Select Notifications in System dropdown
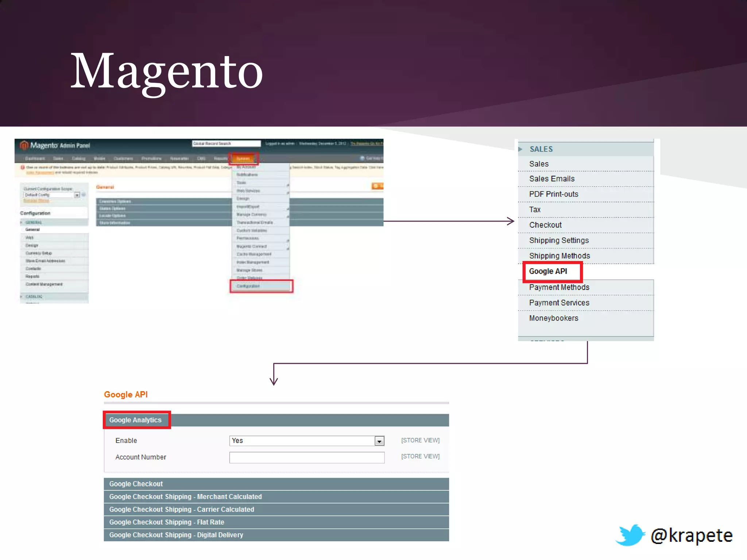The height and width of the screenshot is (560, 747). 261,175
